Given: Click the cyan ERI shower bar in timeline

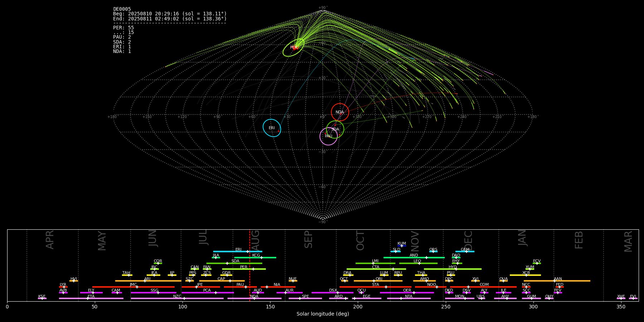Looking at the screenshot, I should 238,252.
